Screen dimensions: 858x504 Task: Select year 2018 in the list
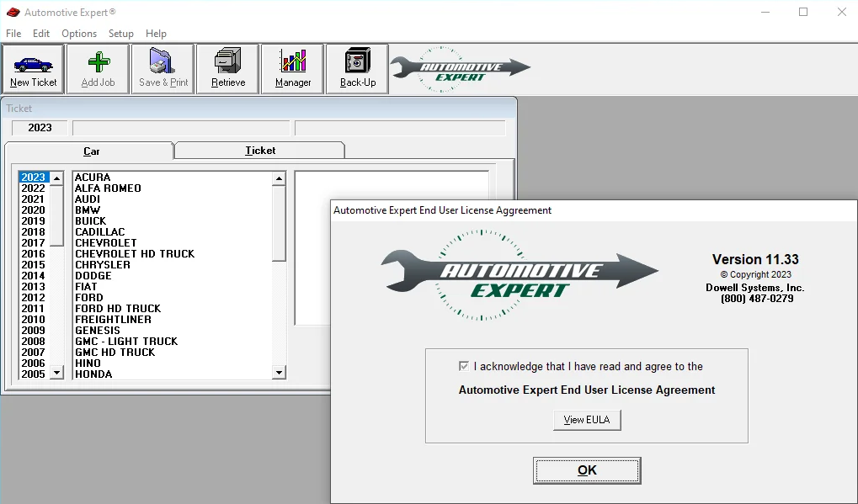click(34, 231)
